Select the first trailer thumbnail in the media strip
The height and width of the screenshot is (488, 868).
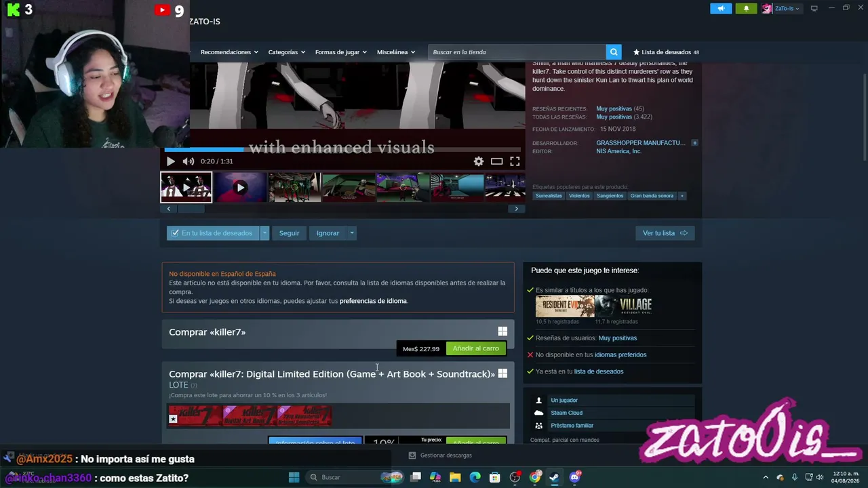[186, 188]
